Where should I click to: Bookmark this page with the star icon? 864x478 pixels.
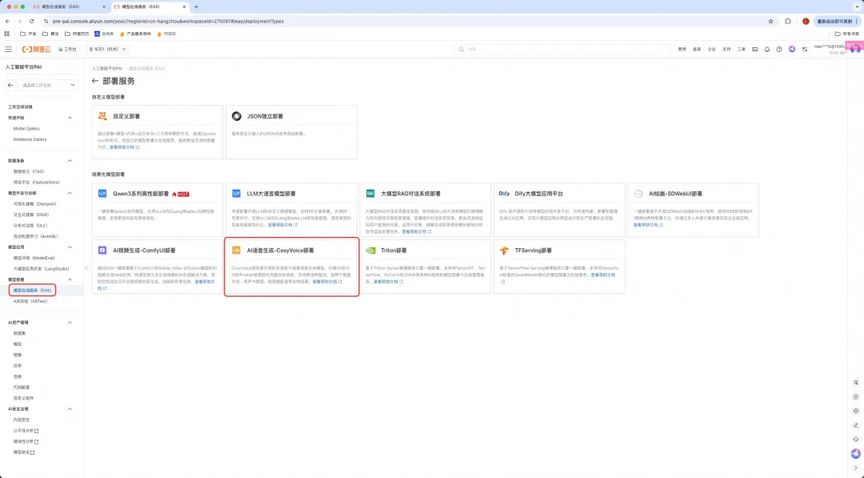(x=770, y=21)
